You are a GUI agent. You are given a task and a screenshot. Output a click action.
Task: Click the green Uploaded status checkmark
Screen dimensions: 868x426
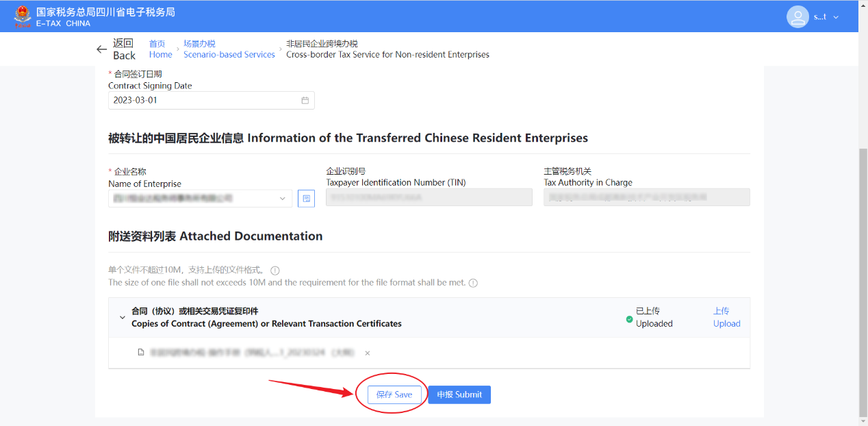click(629, 318)
